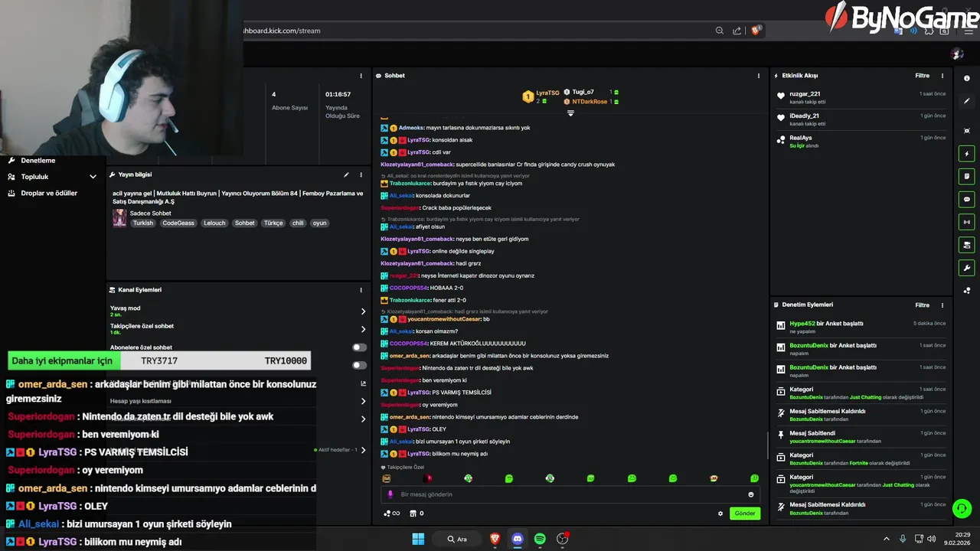Expand Yavaş mod settings
Screen dimensions: 980x551
363,311
